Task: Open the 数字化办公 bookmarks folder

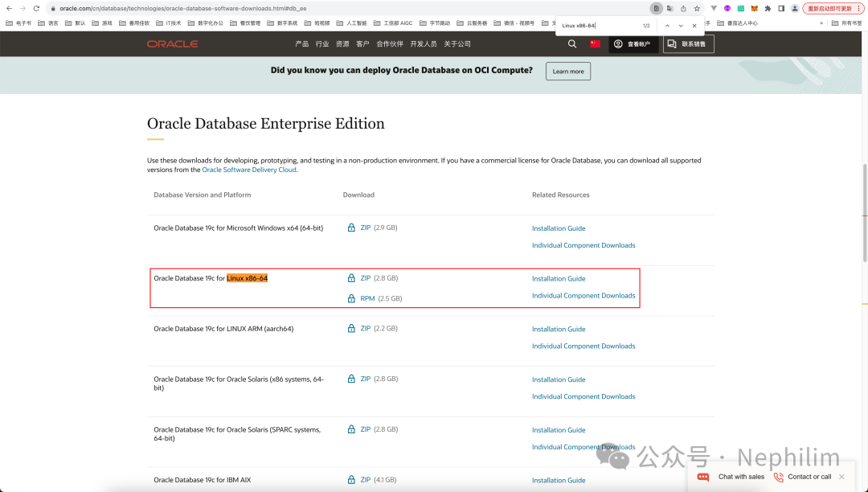Action: (x=206, y=23)
